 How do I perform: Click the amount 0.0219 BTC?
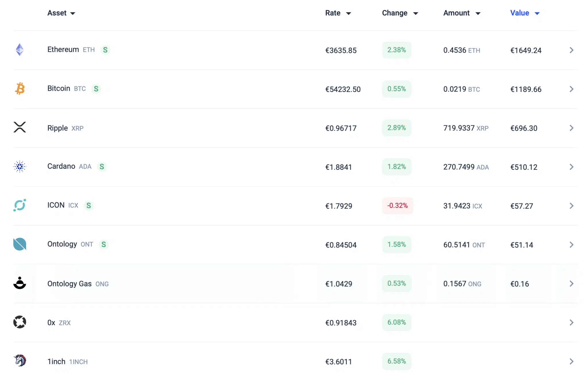click(462, 89)
